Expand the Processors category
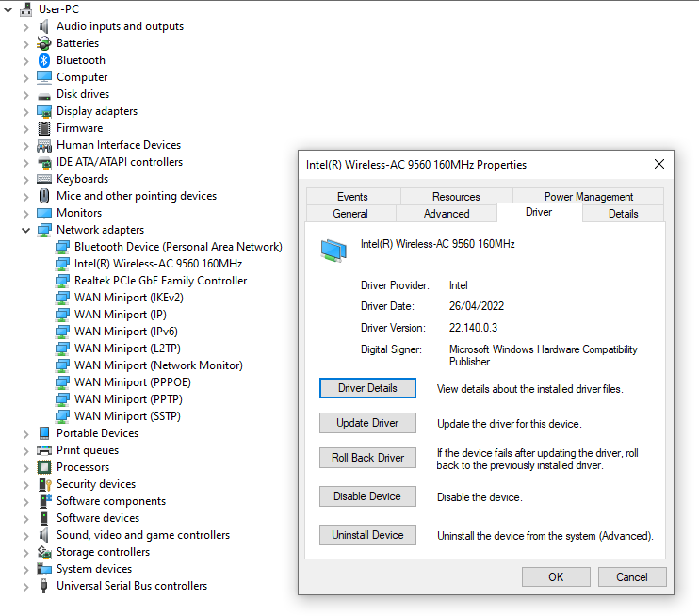The image size is (699, 616). (25, 467)
